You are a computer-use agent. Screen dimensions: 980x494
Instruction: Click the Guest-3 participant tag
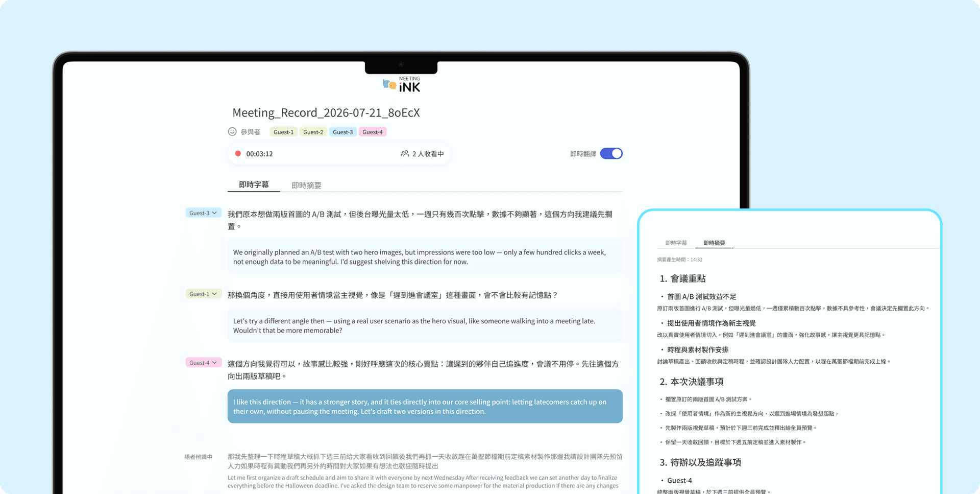(x=342, y=132)
